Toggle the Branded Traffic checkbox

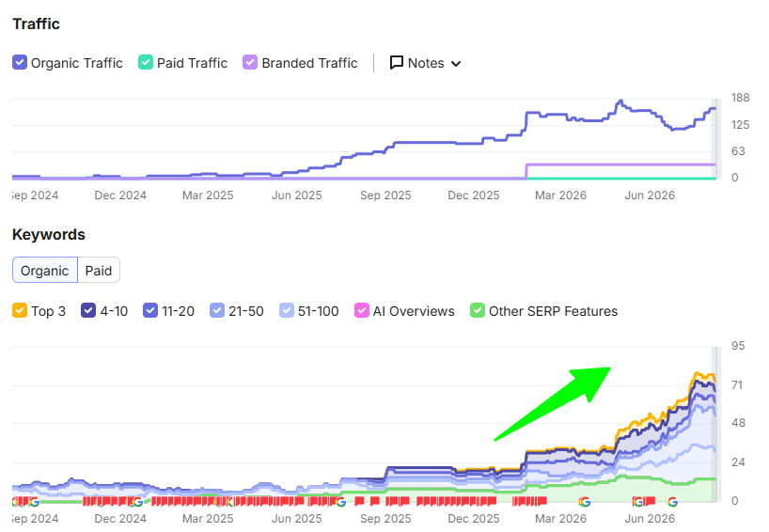[x=250, y=63]
